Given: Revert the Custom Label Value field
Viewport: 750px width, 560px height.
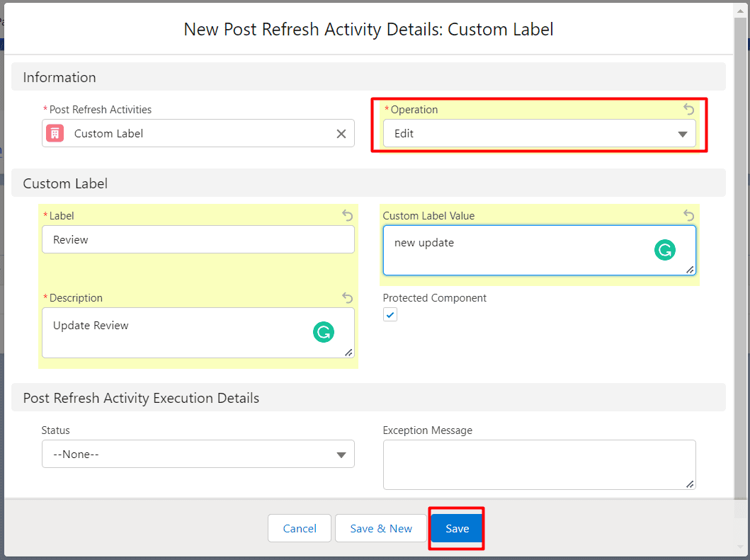Looking at the screenshot, I should click(x=688, y=215).
